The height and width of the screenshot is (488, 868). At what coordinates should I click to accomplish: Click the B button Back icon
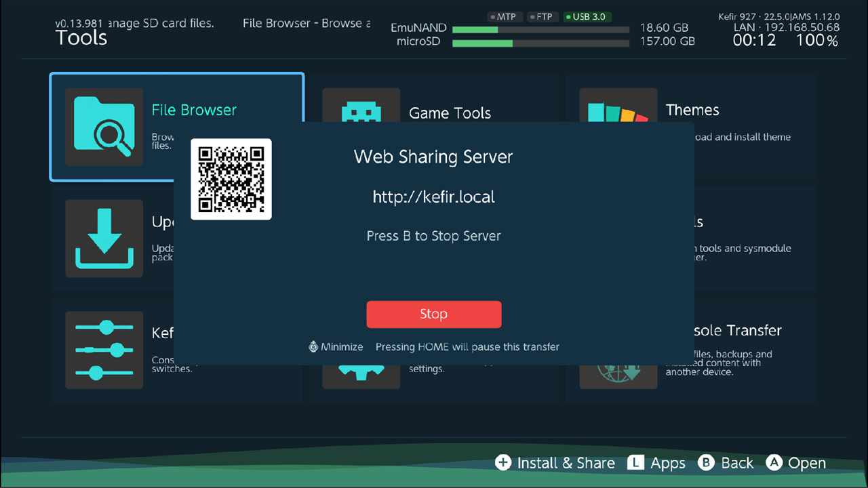(706, 463)
